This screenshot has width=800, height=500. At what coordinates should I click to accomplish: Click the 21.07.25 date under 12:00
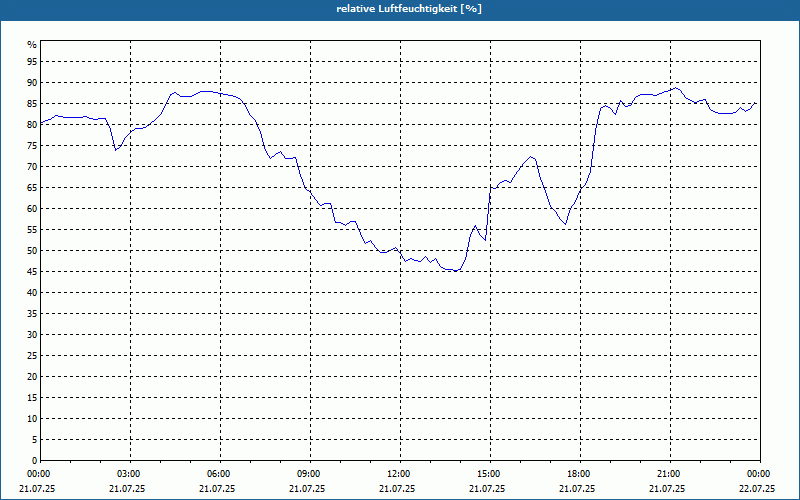(x=397, y=489)
